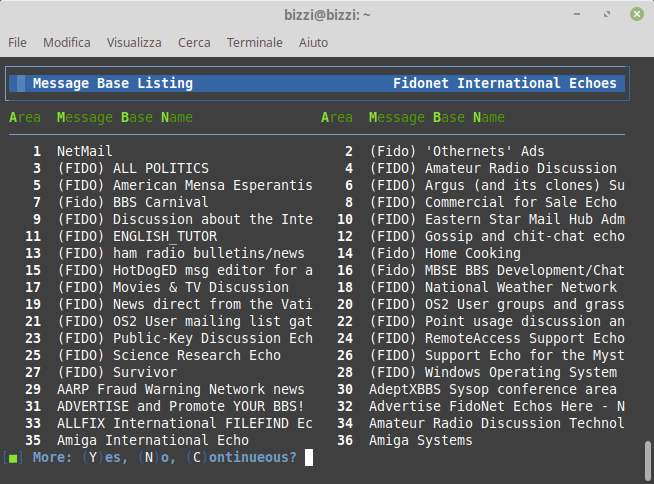Minimize the terminal window
Screen dimensions: 654x484
[x=577, y=14]
